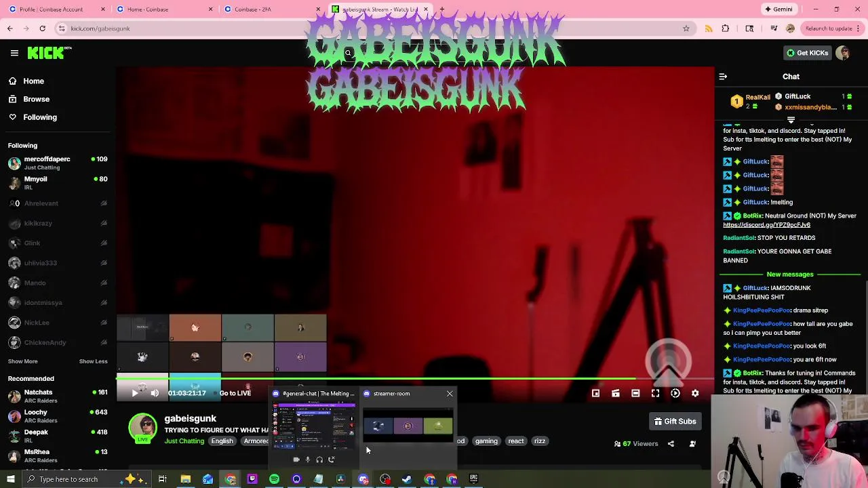Click Get KICKs button
Viewport: 868px width, 488px height.
click(807, 53)
